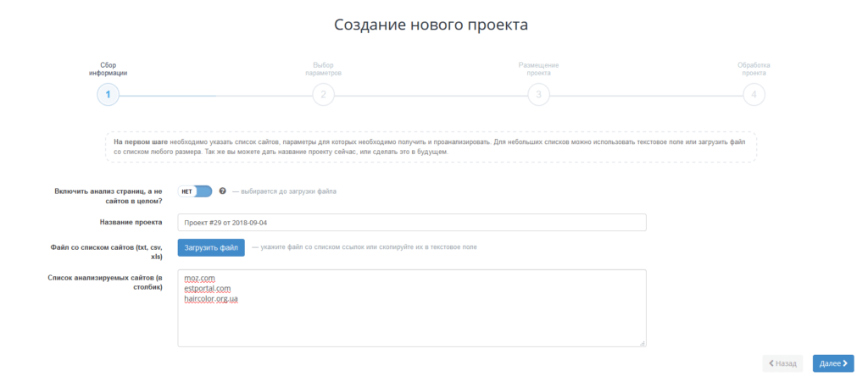
Task: Click the question mark help icon
Action: click(x=223, y=191)
